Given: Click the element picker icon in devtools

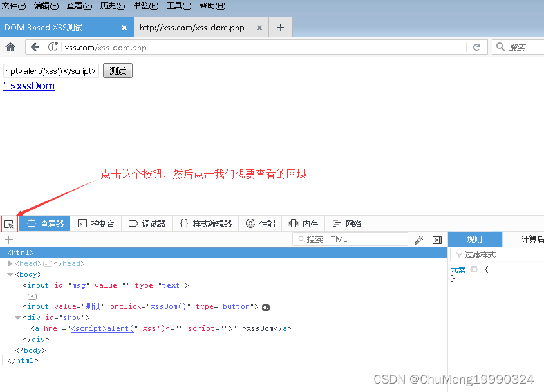Looking at the screenshot, I should [x=9, y=224].
